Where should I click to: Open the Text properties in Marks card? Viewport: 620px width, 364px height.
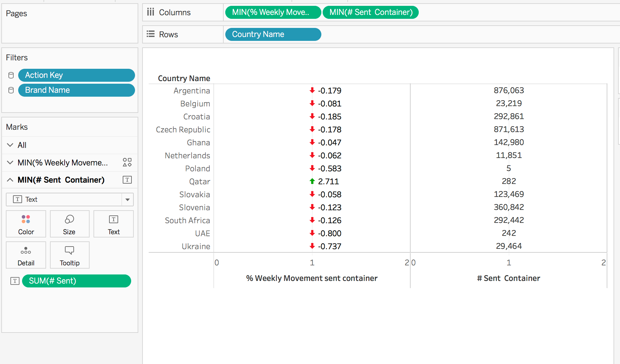click(x=113, y=224)
